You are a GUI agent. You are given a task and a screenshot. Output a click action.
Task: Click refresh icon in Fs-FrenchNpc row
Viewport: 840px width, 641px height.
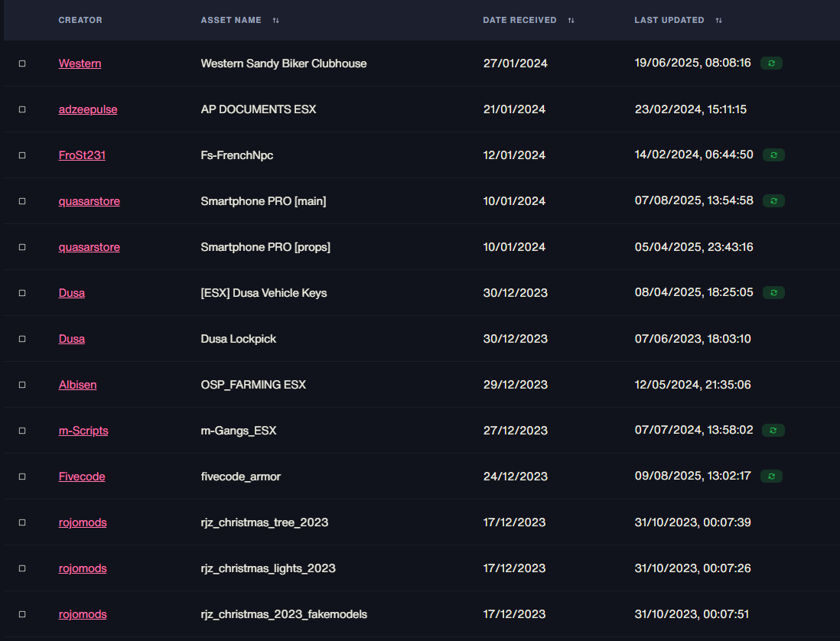[773, 155]
